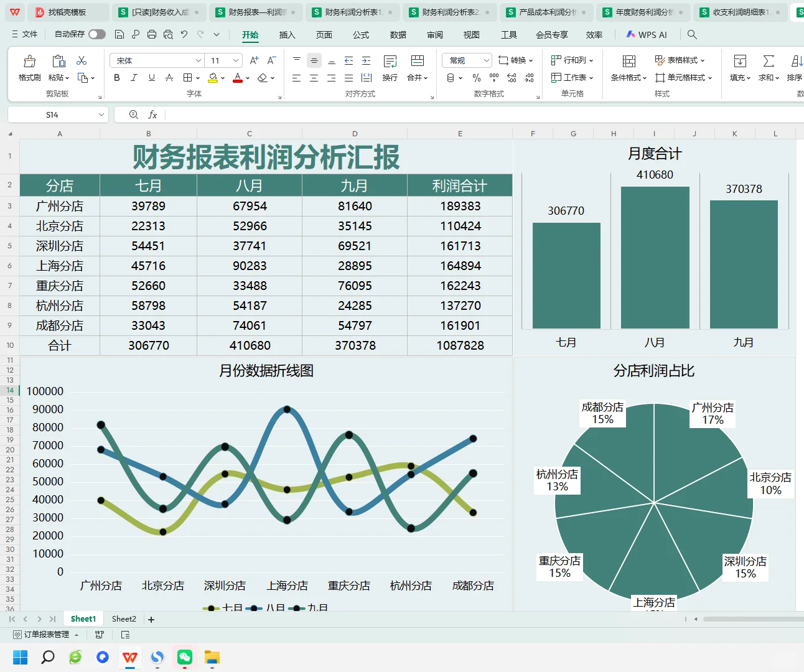Screen dimensions: 804x672
Task: Open File Explorer from taskbar
Action: [212, 657]
